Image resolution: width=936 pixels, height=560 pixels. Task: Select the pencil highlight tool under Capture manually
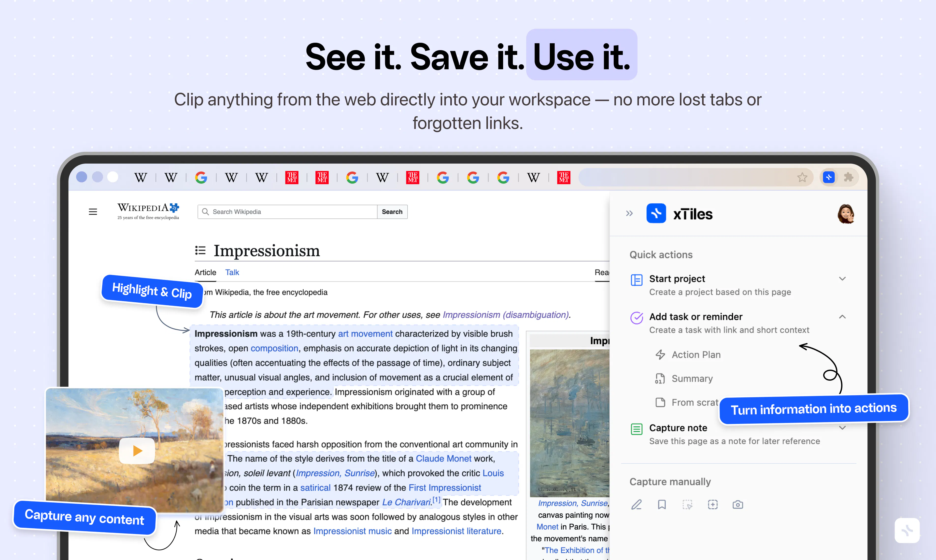click(637, 504)
